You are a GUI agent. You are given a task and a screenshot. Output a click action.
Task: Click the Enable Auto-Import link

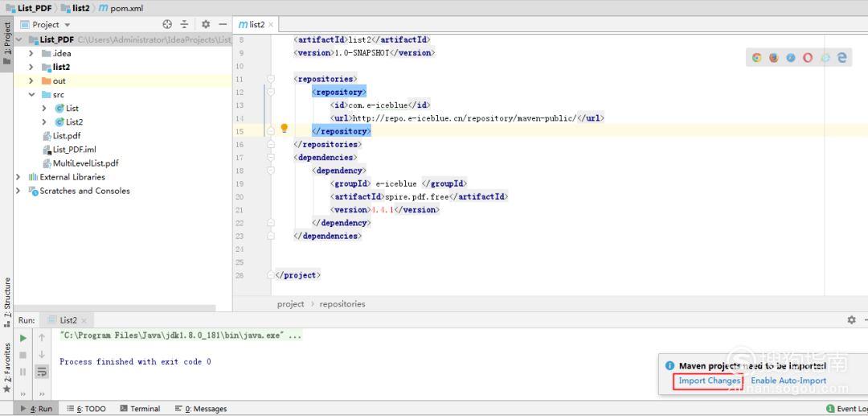(x=788, y=381)
